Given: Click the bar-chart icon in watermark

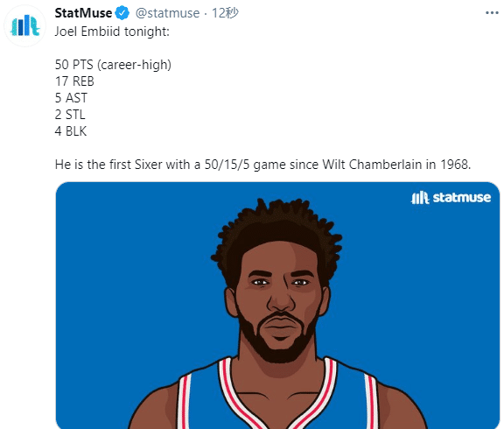Looking at the screenshot, I should (420, 198).
